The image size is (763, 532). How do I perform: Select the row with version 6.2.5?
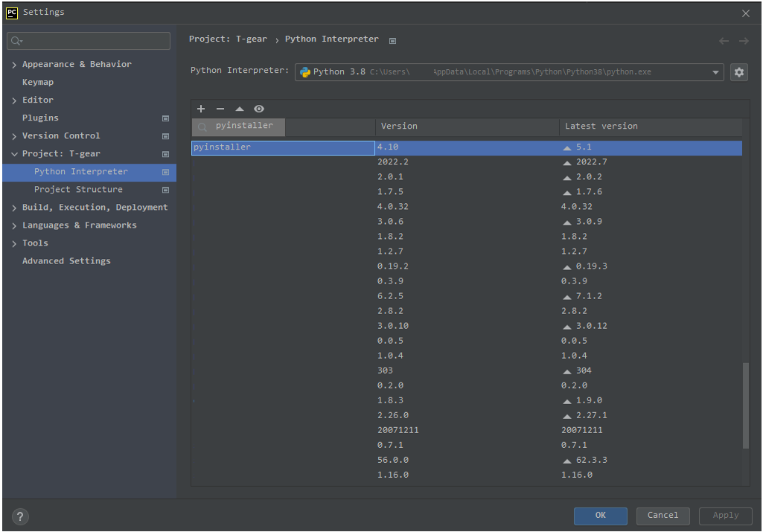(x=467, y=296)
